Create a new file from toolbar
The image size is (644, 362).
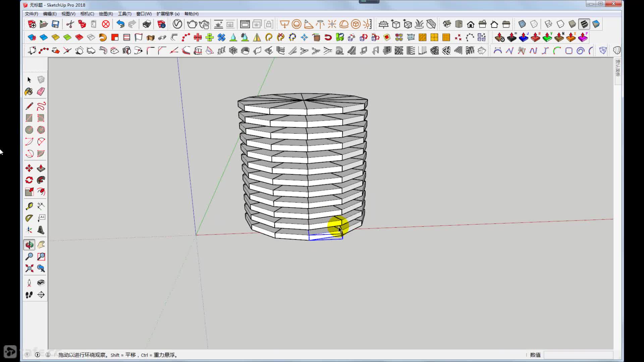click(32, 24)
